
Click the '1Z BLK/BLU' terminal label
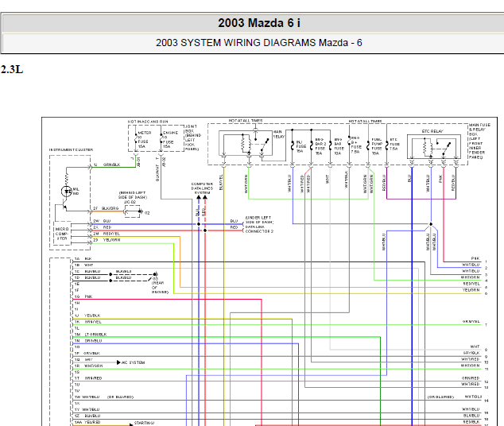87,416
